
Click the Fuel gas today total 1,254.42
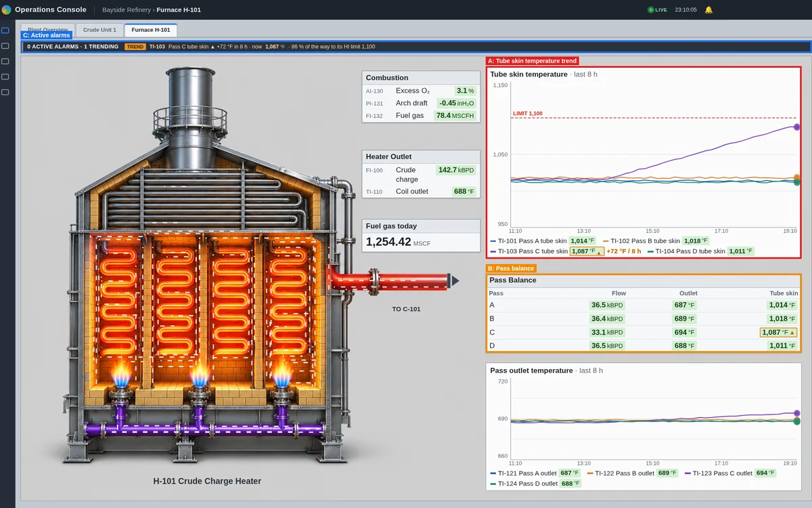388,241
